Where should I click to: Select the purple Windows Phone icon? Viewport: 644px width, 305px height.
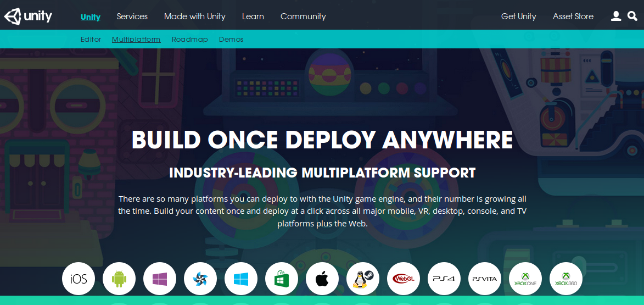[x=160, y=279]
